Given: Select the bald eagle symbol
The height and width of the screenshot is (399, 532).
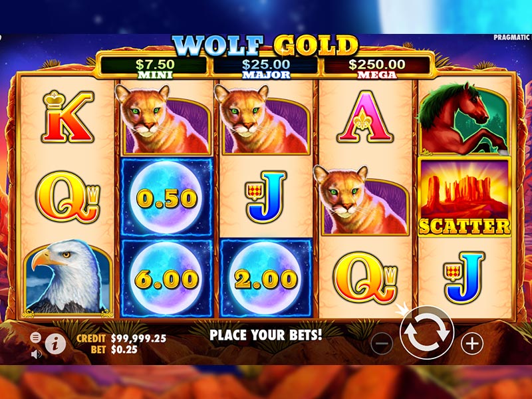Looking at the screenshot, I should 68,277.
